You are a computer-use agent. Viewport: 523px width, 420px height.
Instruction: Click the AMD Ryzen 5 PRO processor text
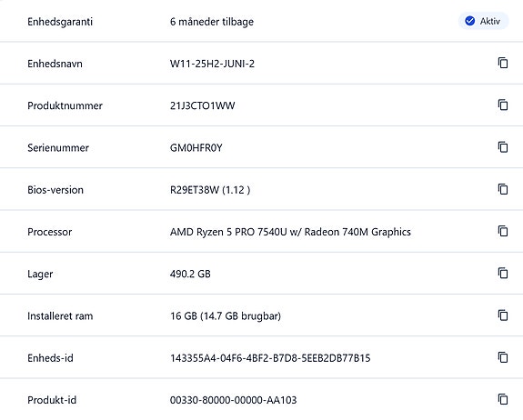click(x=290, y=232)
